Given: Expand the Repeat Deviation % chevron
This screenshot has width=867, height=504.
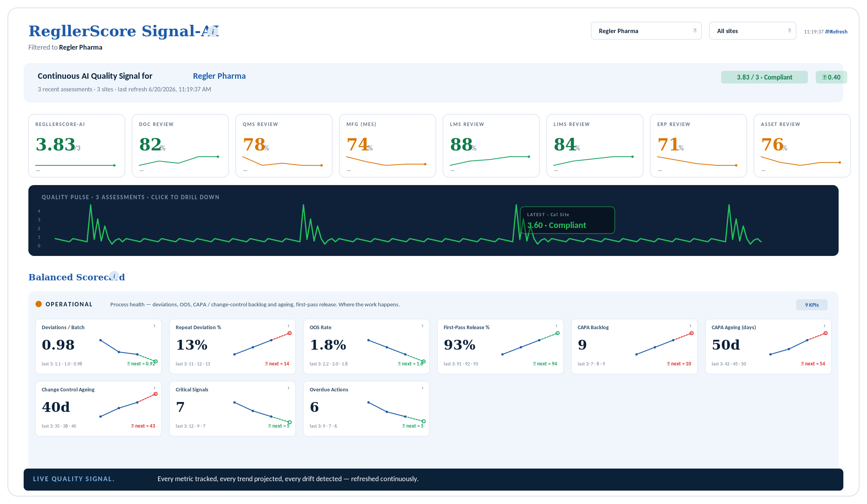Looking at the screenshot, I should coord(288,326).
